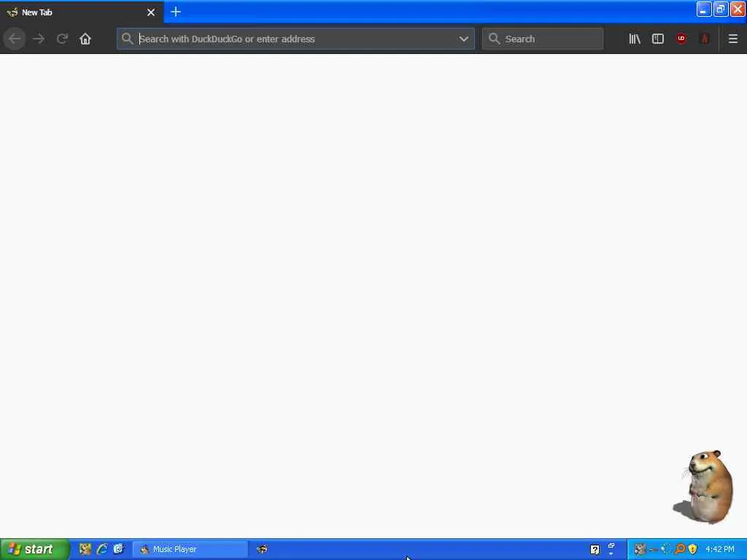Click the forward navigation arrow
The width and height of the screenshot is (747, 560).
coord(39,39)
